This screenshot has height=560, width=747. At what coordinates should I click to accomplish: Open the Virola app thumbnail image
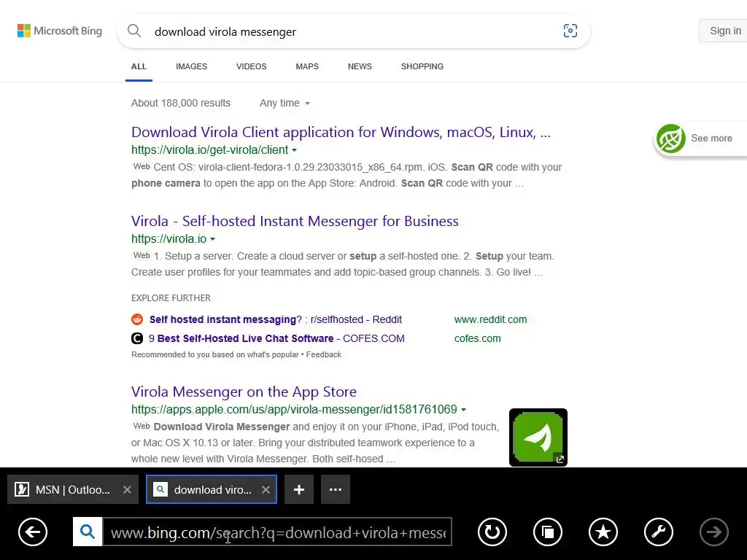(x=538, y=437)
